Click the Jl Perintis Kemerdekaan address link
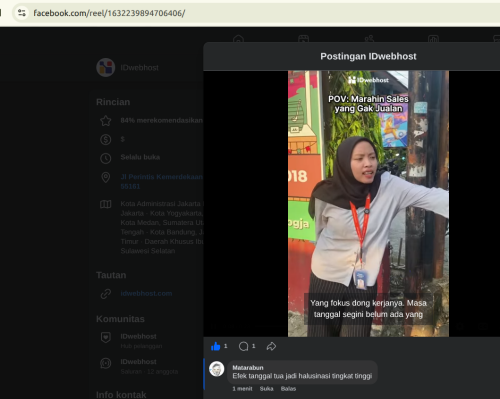This screenshot has height=399, width=500. pos(162,181)
